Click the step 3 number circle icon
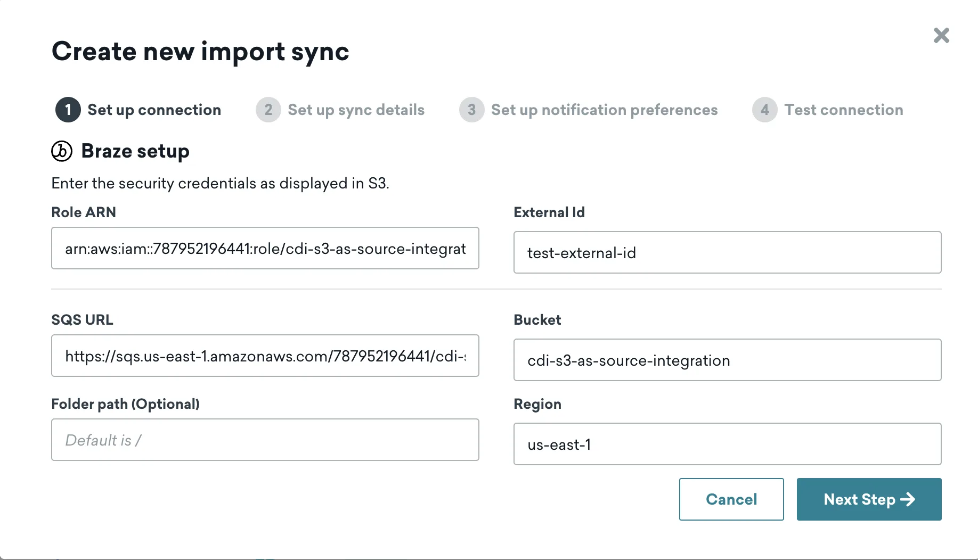Viewport: 978px width, 560px height. pyautogui.click(x=471, y=110)
